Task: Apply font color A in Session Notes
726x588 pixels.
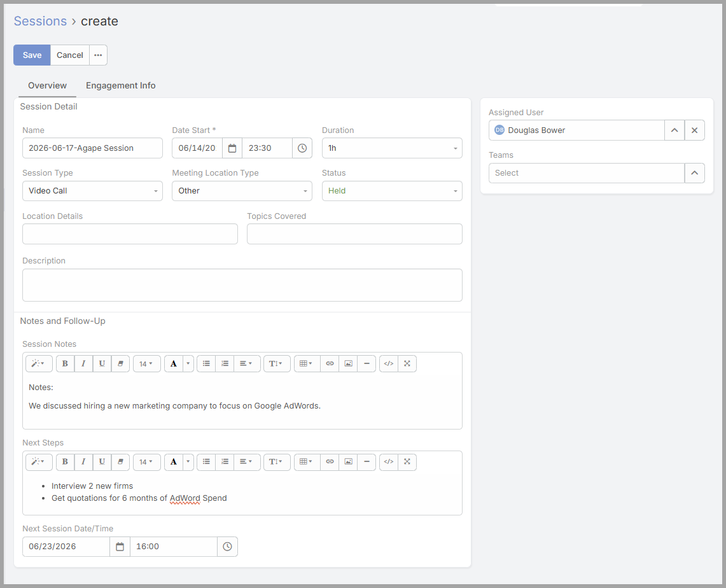Action: pos(174,363)
